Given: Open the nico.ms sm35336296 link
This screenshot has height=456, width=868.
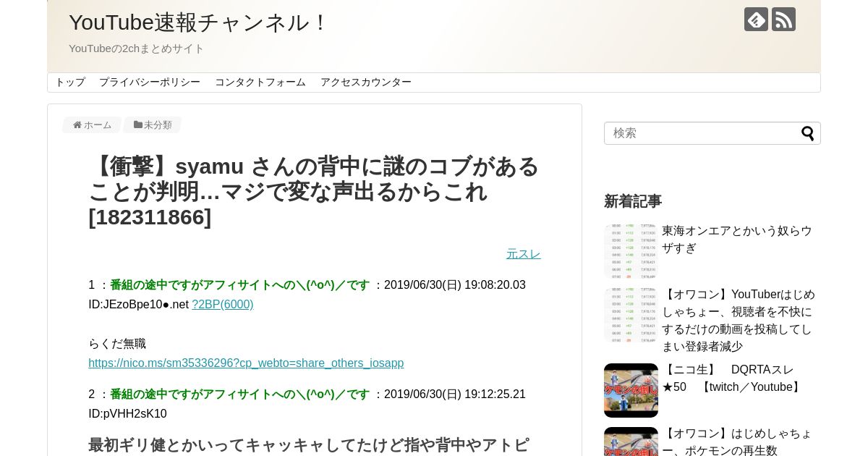Looking at the screenshot, I should click(246, 363).
